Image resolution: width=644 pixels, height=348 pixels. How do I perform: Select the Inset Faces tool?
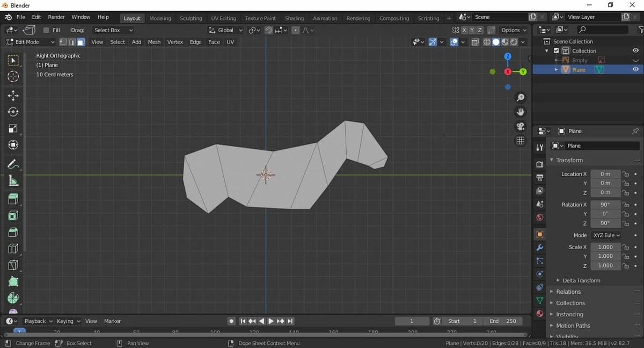[13, 215]
